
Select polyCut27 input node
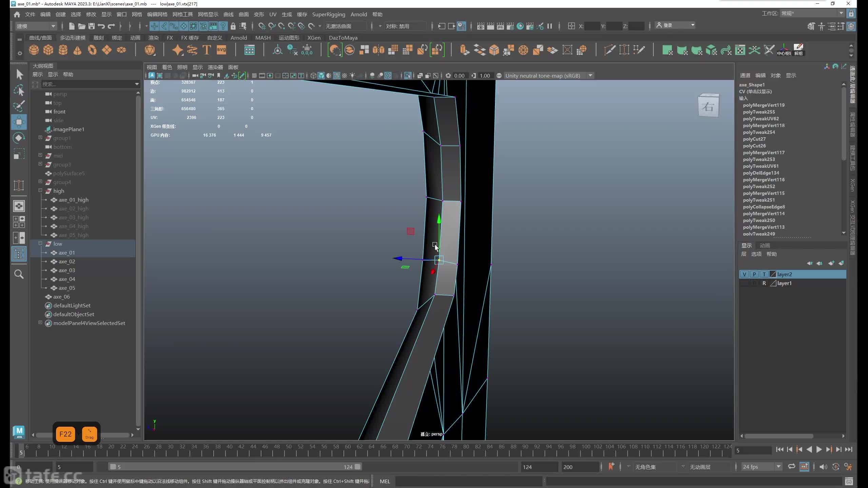tap(754, 139)
